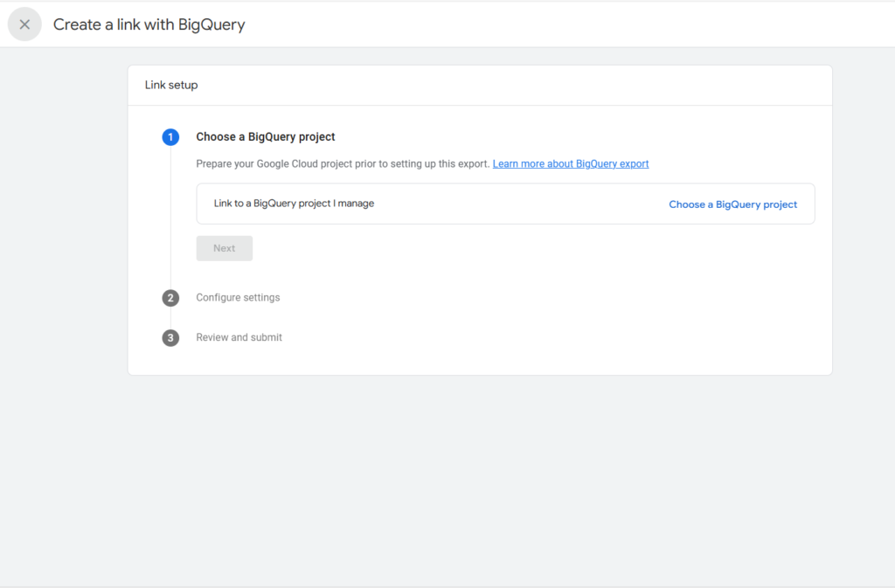Click Choose a BigQuery project link
The image size is (895, 588).
732,204
